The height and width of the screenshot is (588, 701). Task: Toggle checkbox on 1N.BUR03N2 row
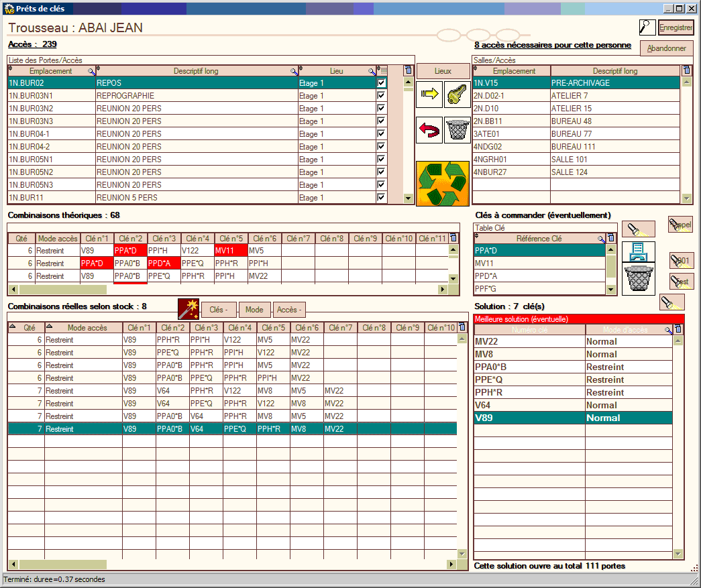381,108
